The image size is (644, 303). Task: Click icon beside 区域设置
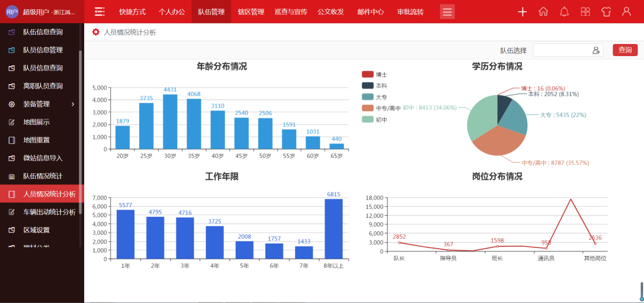tap(12, 230)
